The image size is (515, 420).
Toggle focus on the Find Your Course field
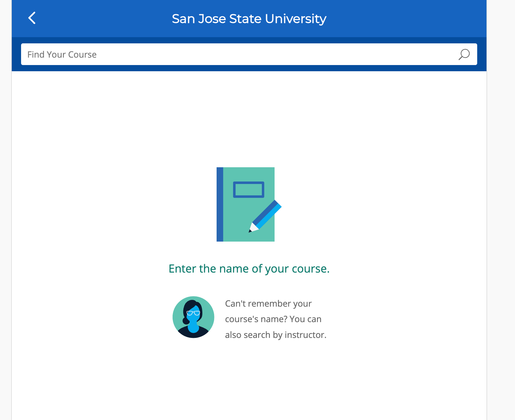pyautogui.click(x=217, y=54)
